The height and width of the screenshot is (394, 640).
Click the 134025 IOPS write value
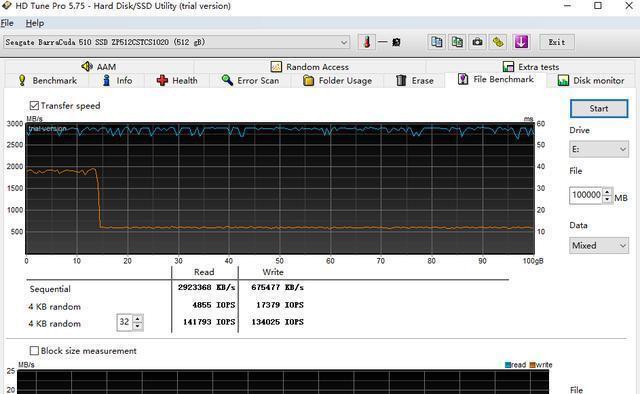[277, 322]
